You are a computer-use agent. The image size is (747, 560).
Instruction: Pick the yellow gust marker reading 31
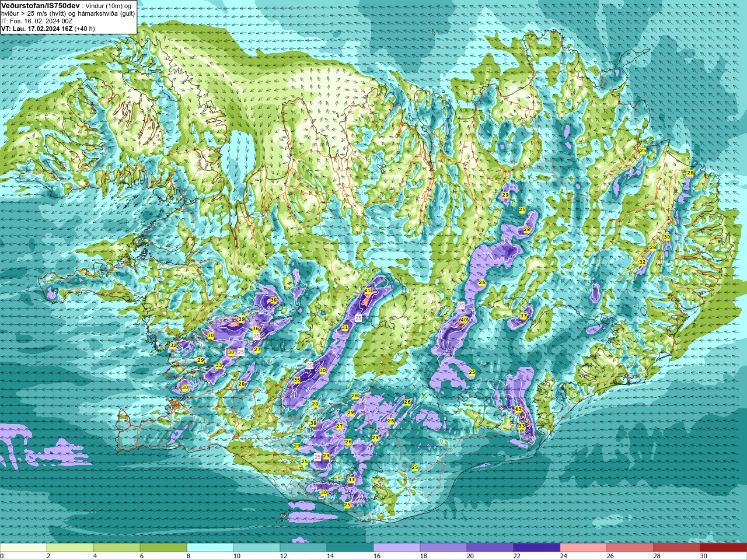(345, 328)
